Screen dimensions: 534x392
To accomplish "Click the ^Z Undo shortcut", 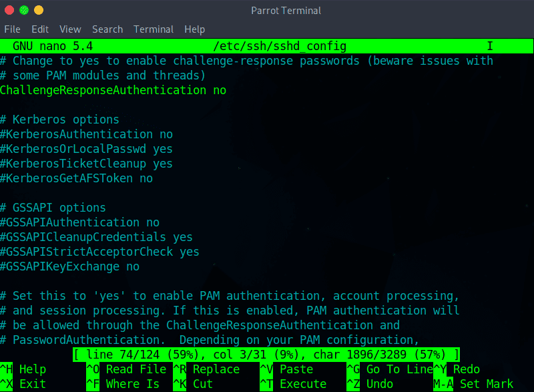I will tap(370, 384).
